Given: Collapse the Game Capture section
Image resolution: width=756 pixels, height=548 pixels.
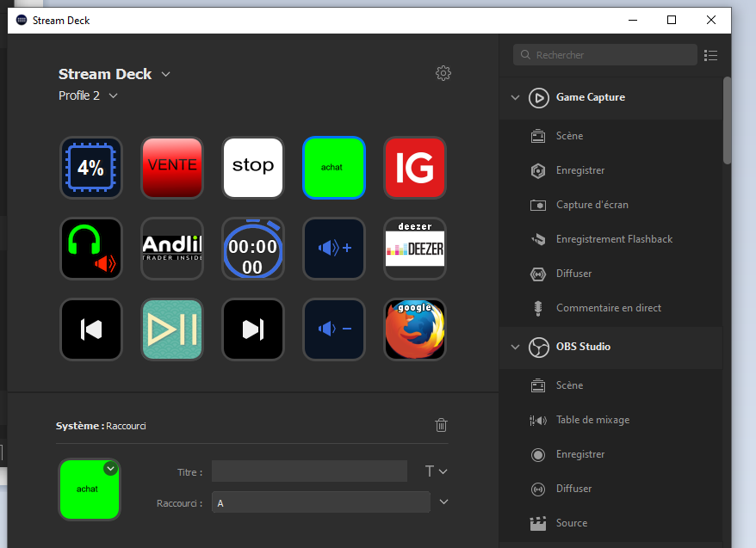Looking at the screenshot, I should tap(516, 97).
